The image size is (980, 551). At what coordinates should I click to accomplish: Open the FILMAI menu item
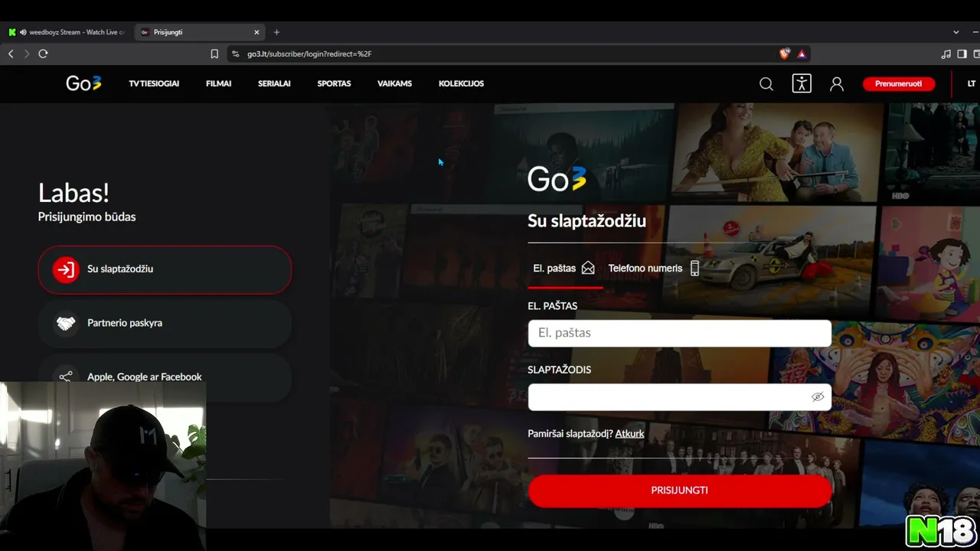coord(218,83)
